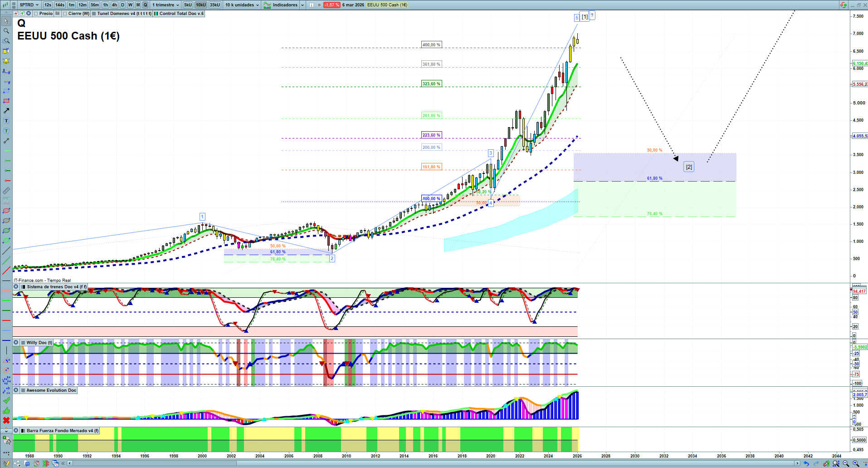Activate the magnifying glass zoom tool
Viewport: 868px width, 468px height.
coord(6,31)
